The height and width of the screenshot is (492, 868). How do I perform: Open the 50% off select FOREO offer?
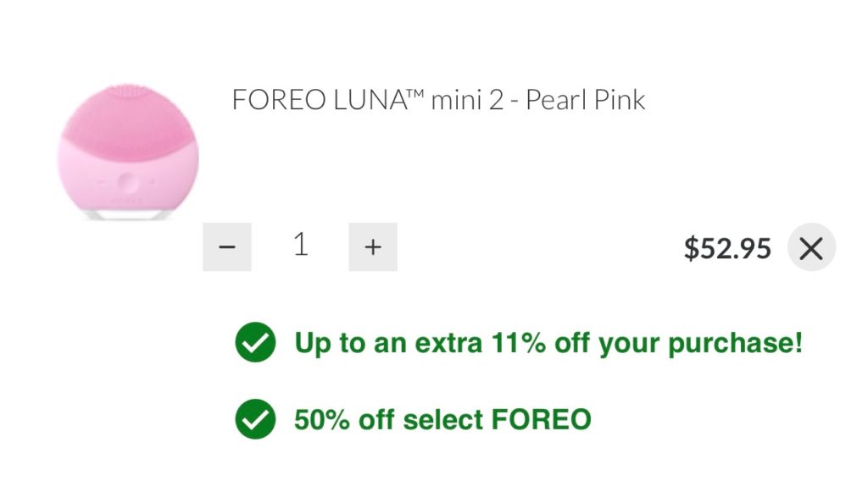pyautogui.click(x=442, y=418)
